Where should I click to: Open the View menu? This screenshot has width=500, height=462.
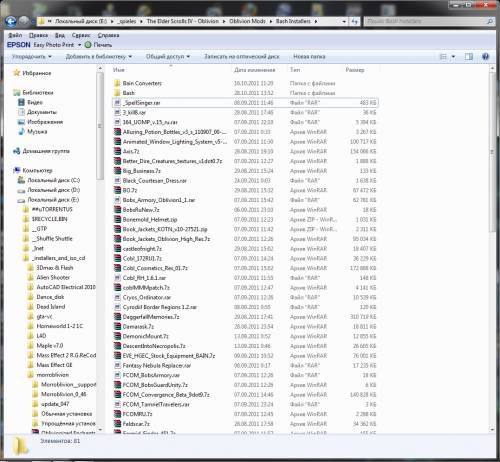pyautogui.click(x=60, y=35)
